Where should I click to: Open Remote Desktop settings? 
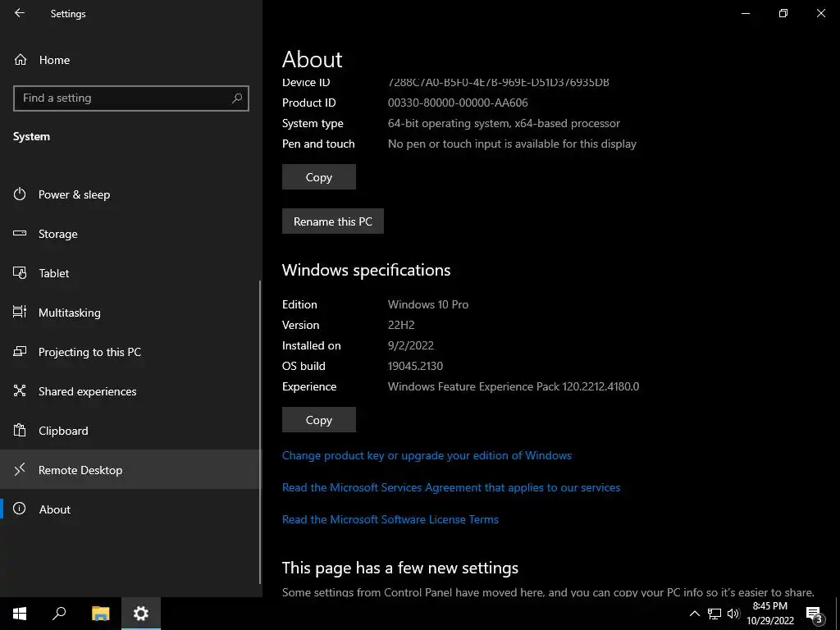coord(131,470)
